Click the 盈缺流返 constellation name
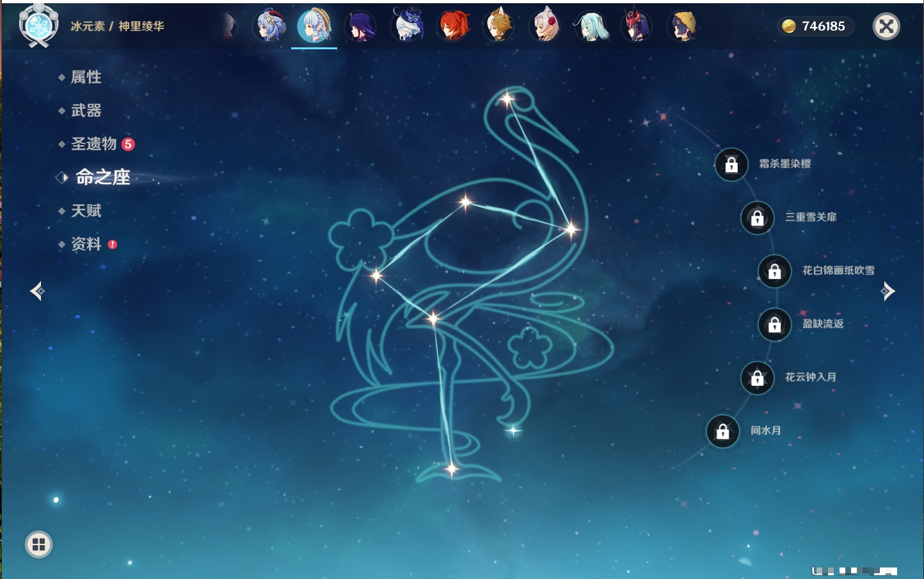Viewport: 924px width, 579px height. tap(823, 324)
